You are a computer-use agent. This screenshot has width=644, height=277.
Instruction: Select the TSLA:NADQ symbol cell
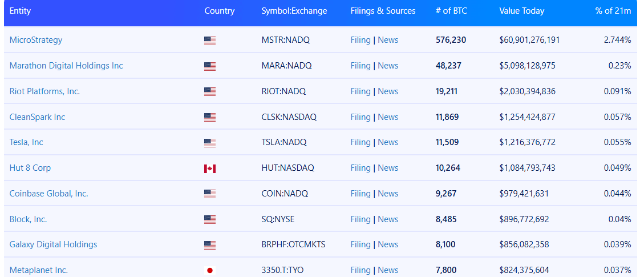pyautogui.click(x=284, y=142)
